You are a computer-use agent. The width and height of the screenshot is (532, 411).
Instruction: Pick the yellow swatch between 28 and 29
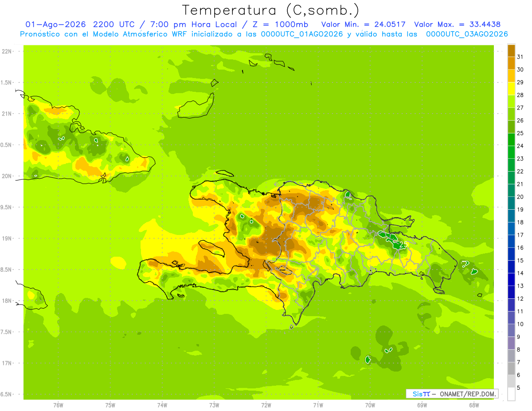pos(511,89)
